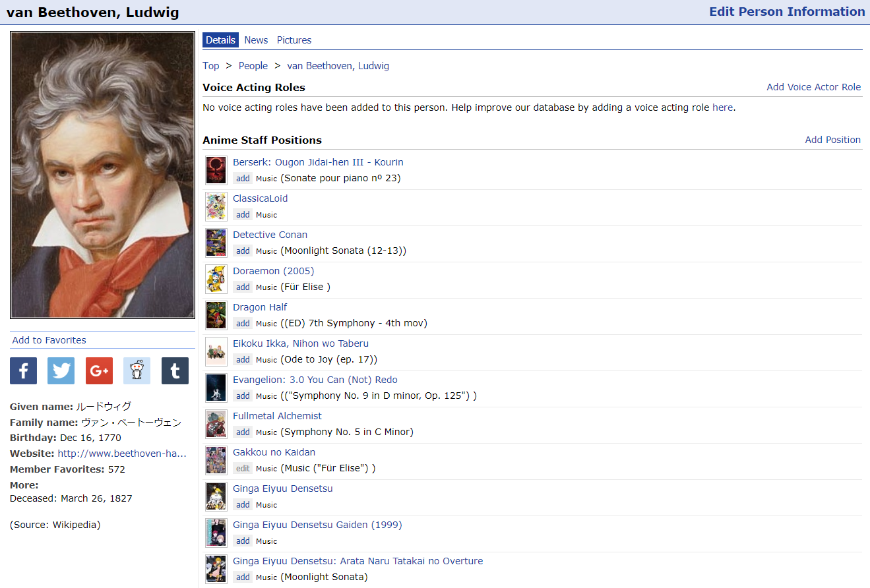Click add button under Eikoku Ikka
The image size is (870, 588).
tap(243, 360)
